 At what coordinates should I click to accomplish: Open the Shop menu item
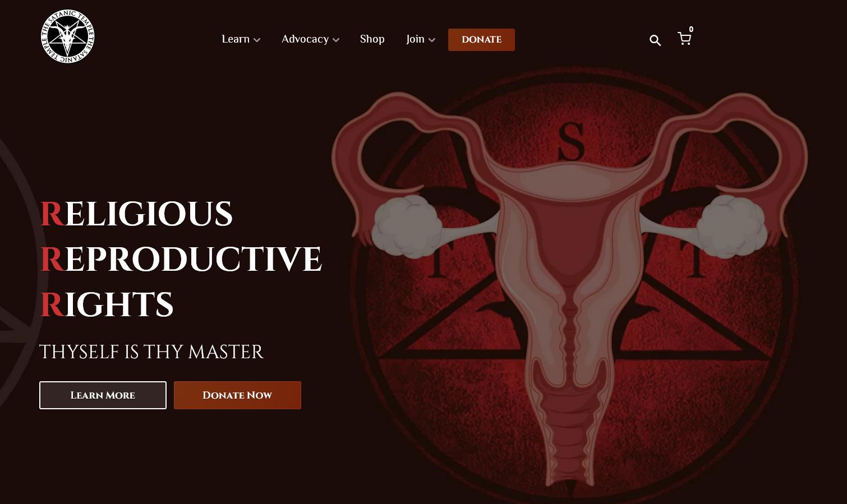pos(372,39)
